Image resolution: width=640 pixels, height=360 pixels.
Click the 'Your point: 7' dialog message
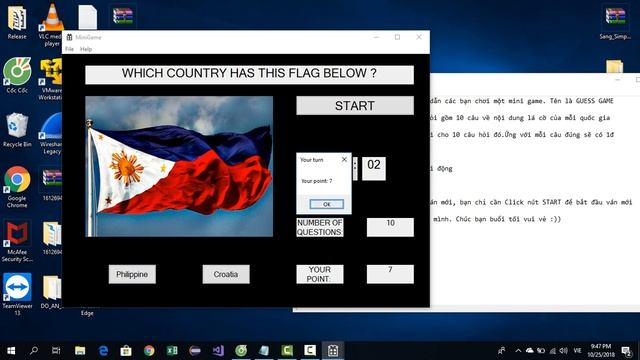tap(316, 181)
